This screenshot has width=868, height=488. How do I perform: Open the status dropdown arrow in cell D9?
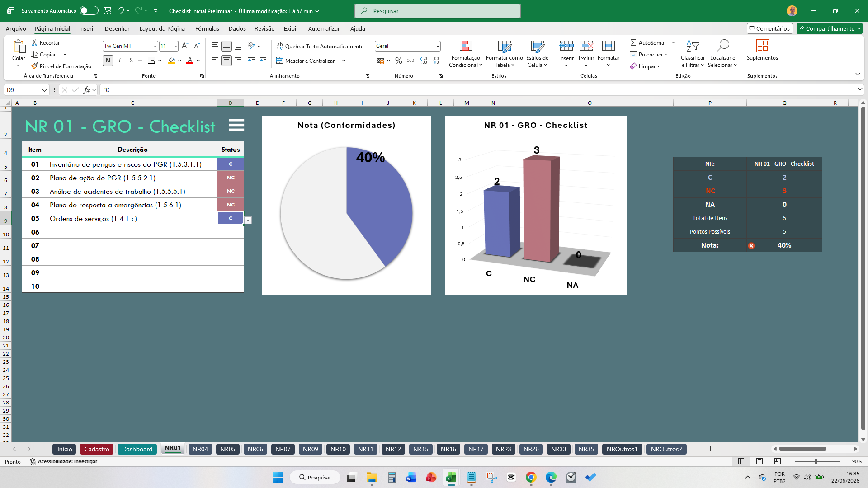click(x=248, y=221)
